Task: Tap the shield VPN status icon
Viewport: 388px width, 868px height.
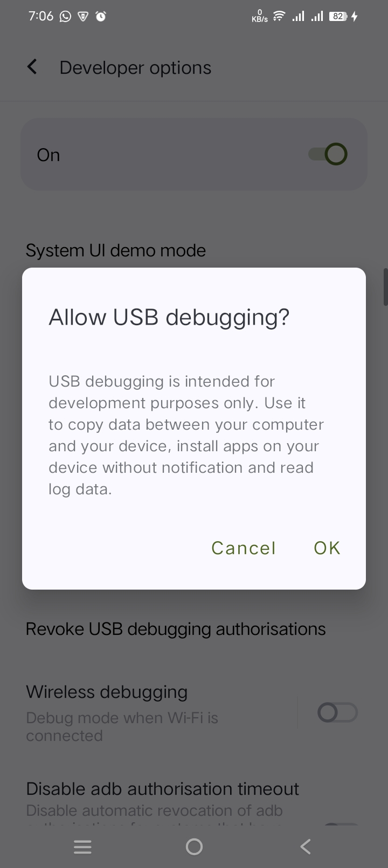Action: [83, 17]
